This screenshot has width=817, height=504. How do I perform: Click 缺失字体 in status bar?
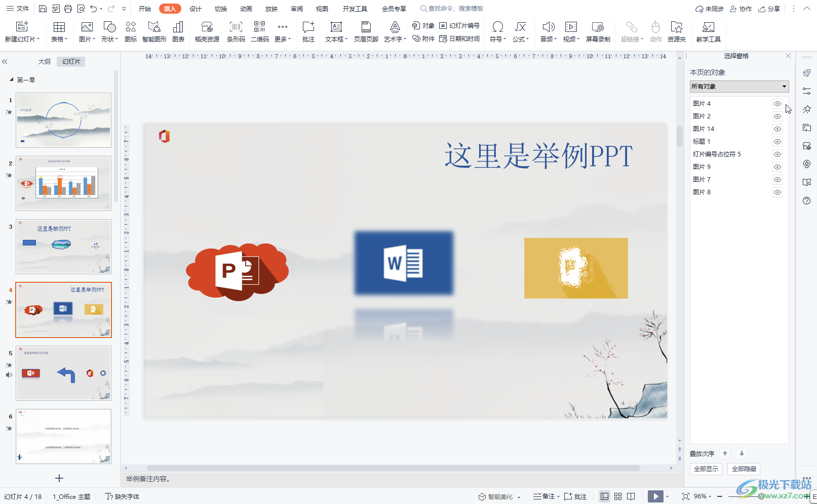point(122,496)
